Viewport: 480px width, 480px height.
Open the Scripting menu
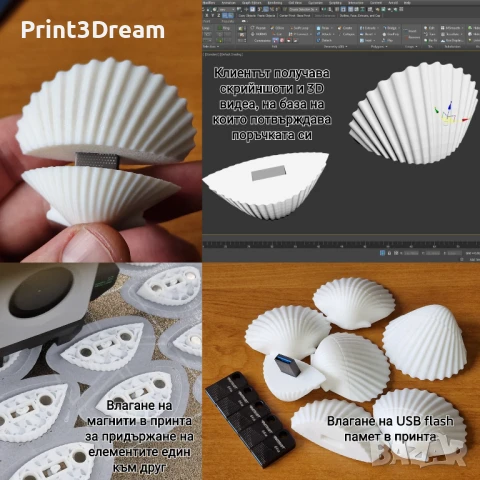click(x=336, y=2)
